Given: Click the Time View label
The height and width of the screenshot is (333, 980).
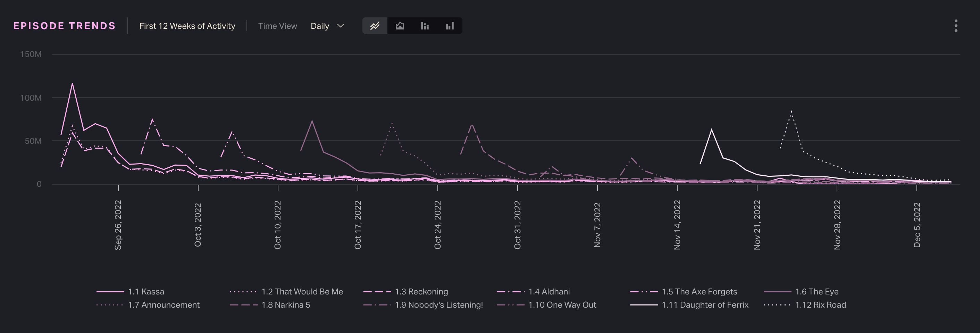Looking at the screenshot, I should [x=277, y=26].
